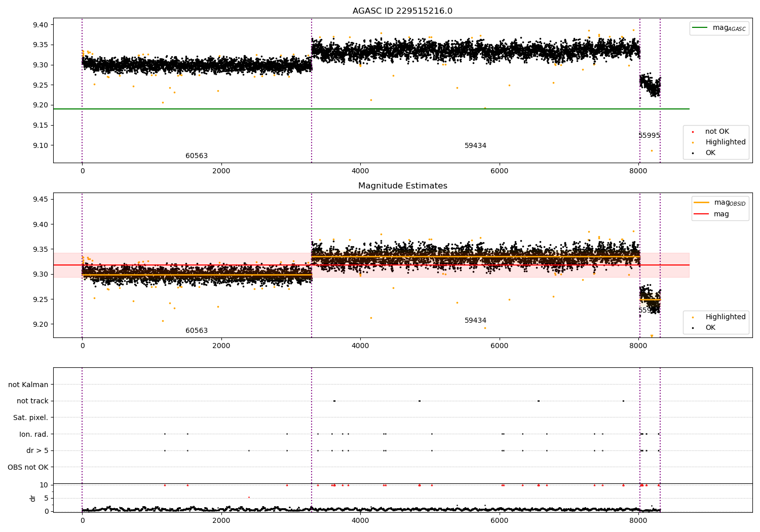Click the green line sample in top legend
This screenshot has height=532, width=760.
coord(701,28)
